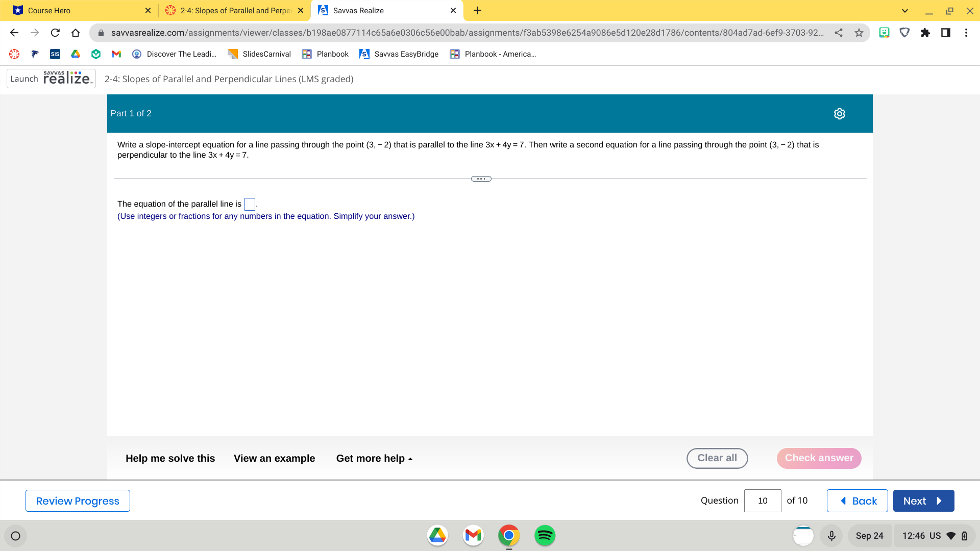Screen dimensions: 980x551
Task: Open the Extensions puzzle piece icon
Action: [x=925, y=32]
